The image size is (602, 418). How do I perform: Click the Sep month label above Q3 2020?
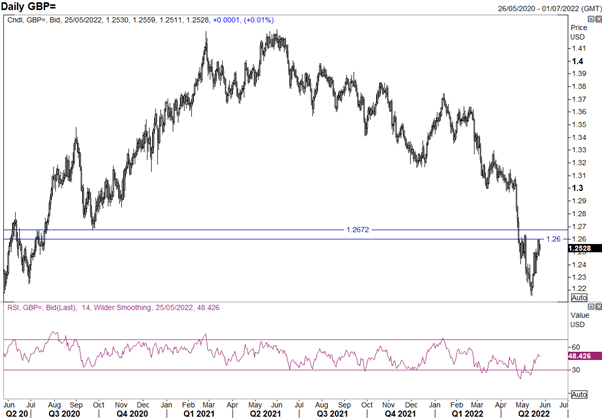[76, 405]
